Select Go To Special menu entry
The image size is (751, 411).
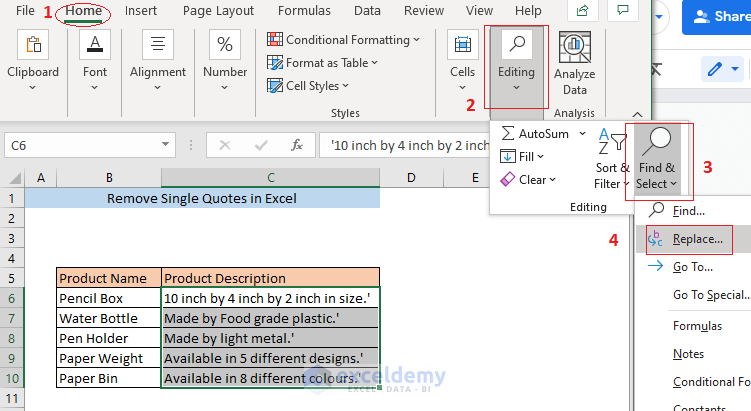click(710, 295)
